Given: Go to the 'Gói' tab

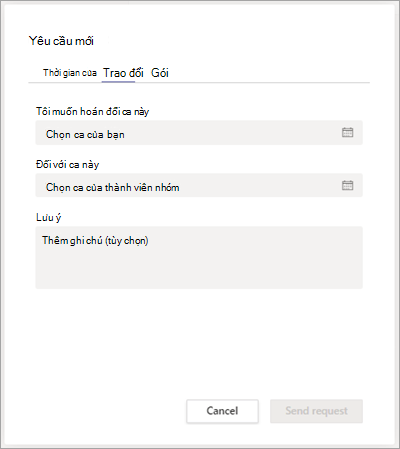Looking at the screenshot, I should point(160,73).
